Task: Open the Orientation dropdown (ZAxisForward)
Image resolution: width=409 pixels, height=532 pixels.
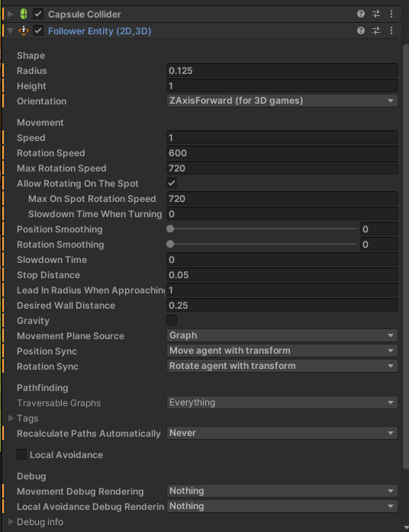Action: click(x=282, y=101)
